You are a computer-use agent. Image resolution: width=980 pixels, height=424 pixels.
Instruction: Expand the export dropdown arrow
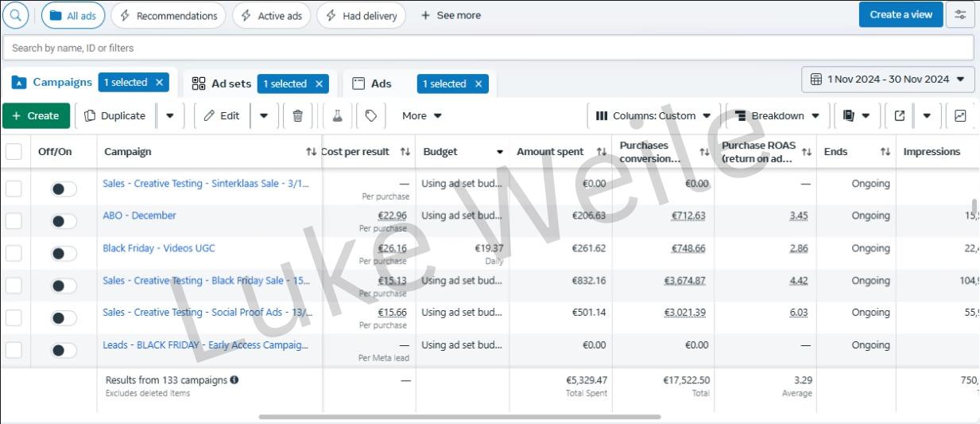point(927,115)
